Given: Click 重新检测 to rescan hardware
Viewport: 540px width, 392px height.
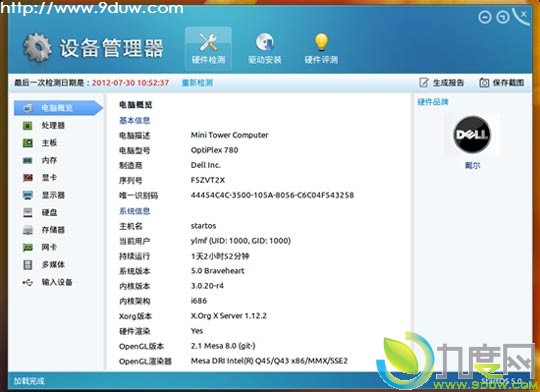Looking at the screenshot, I should click(197, 83).
